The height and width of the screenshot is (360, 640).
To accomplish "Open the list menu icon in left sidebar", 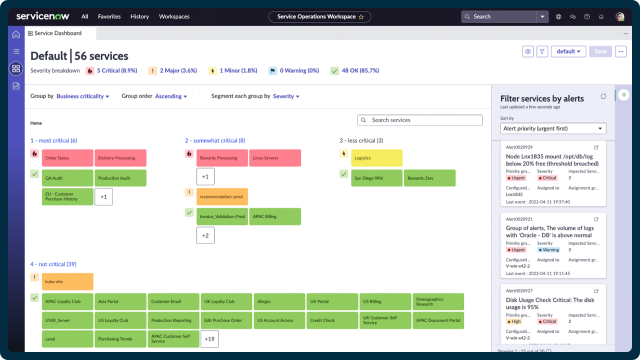I will click(x=16, y=51).
